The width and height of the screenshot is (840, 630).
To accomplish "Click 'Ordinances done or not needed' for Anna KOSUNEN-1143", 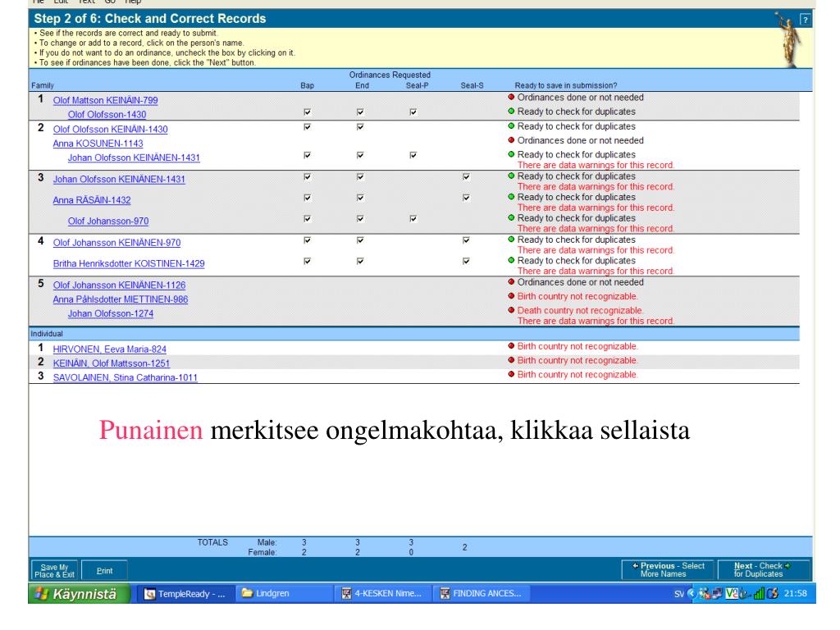I will pyautogui.click(x=581, y=140).
